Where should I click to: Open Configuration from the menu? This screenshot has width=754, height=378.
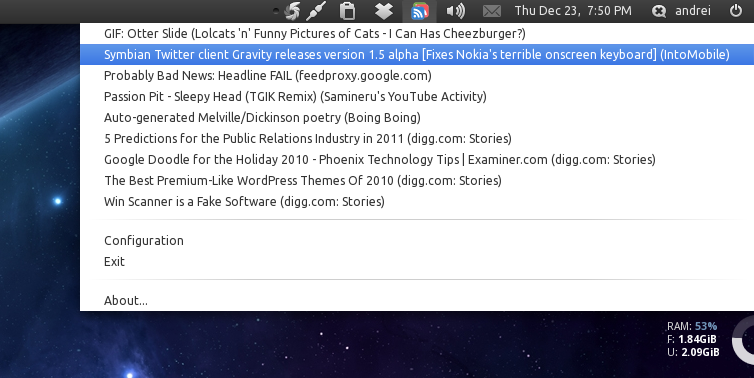point(416,240)
